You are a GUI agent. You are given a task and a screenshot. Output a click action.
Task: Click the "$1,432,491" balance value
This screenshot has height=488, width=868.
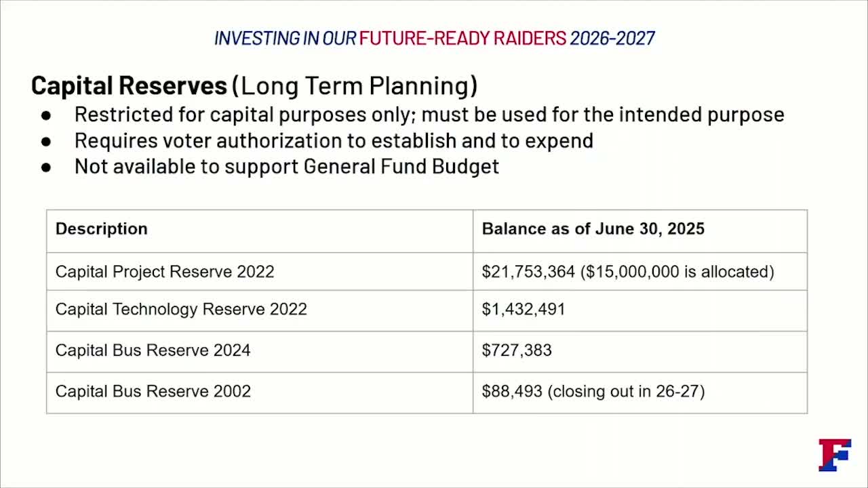tap(524, 310)
